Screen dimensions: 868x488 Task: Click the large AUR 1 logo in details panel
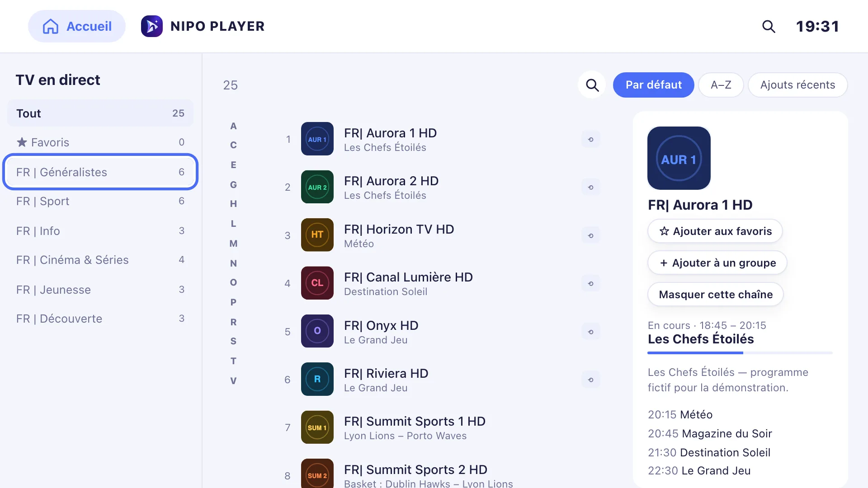pyautogui.click(x=679, y=158)
